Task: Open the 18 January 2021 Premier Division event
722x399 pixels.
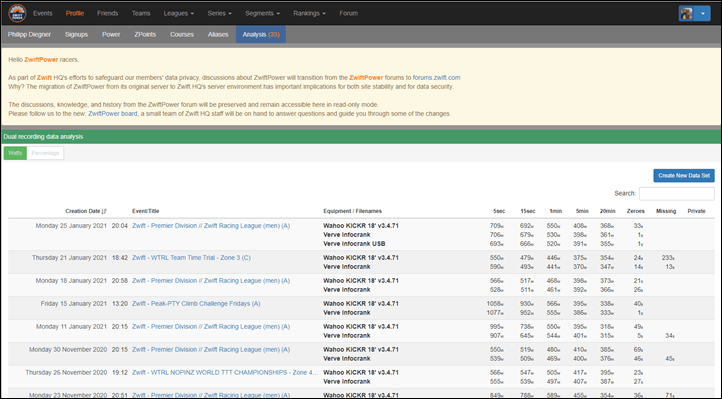Action: pos(211,281)
